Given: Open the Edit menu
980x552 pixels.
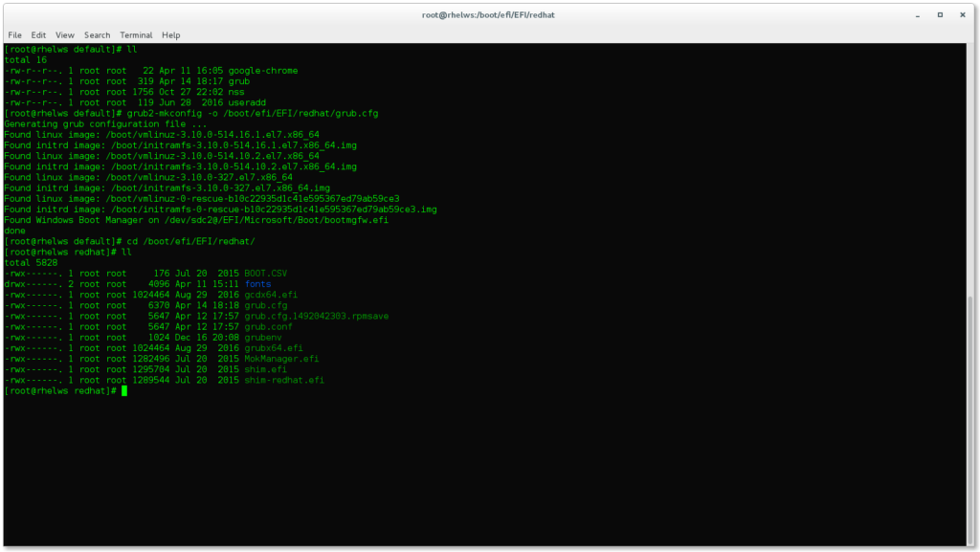Looking at the screenshot, I should click(39, 34).
